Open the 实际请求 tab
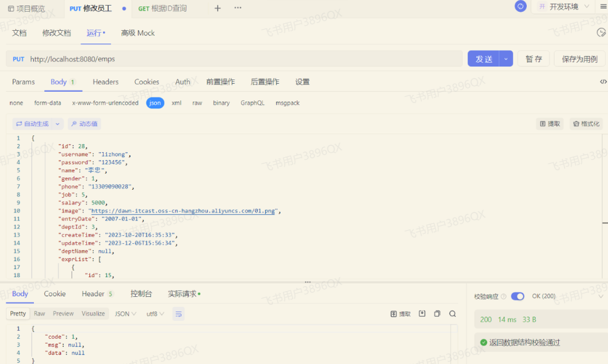The width and height of the screenshot is (608, 364). tap(184, 294)
